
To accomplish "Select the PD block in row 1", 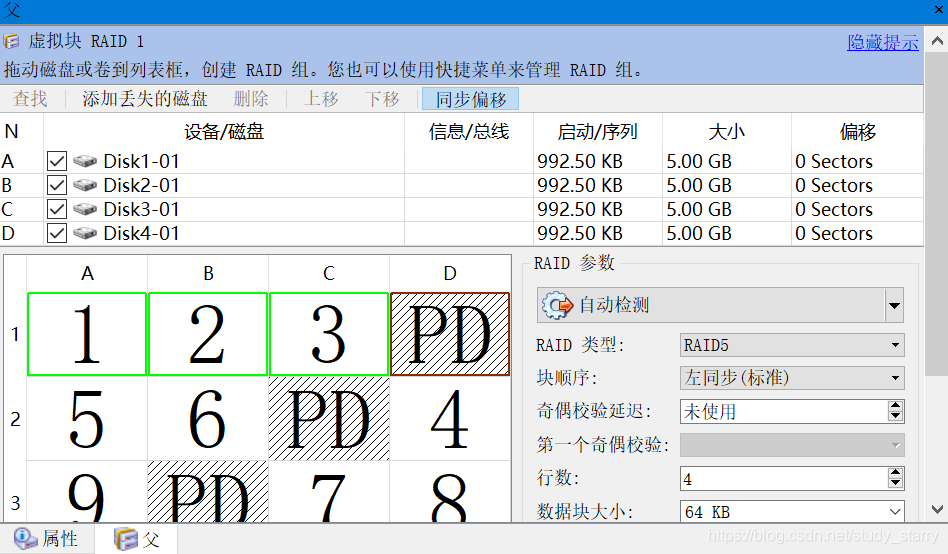I will click(x=450, y=334).
